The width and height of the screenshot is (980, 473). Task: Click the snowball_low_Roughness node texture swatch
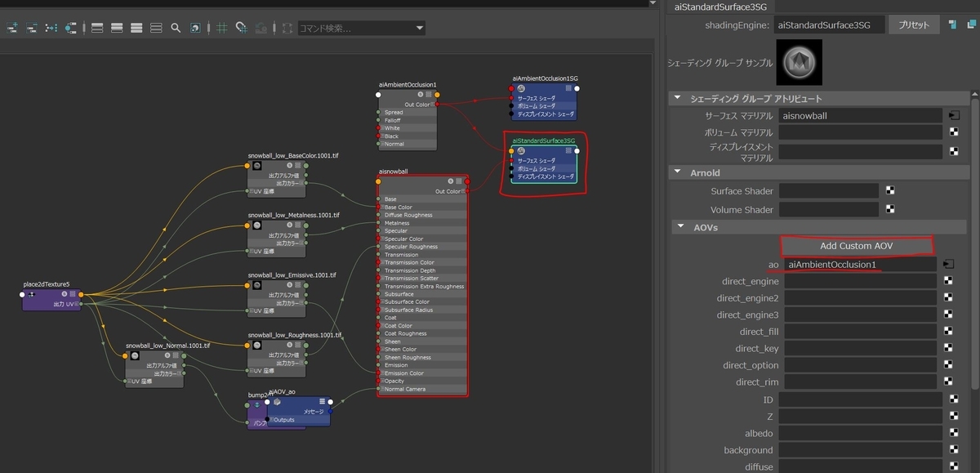[256, 345]
